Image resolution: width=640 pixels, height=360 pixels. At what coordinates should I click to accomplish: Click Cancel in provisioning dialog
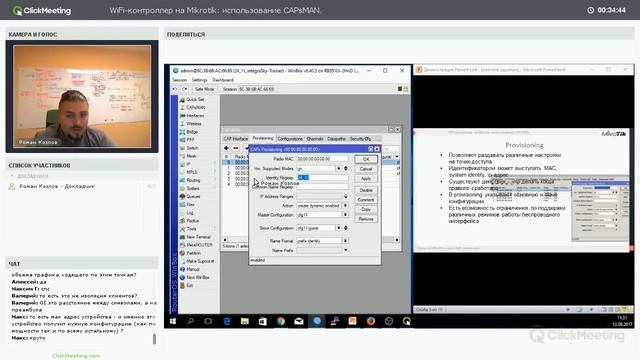click(x=366, y=169)
